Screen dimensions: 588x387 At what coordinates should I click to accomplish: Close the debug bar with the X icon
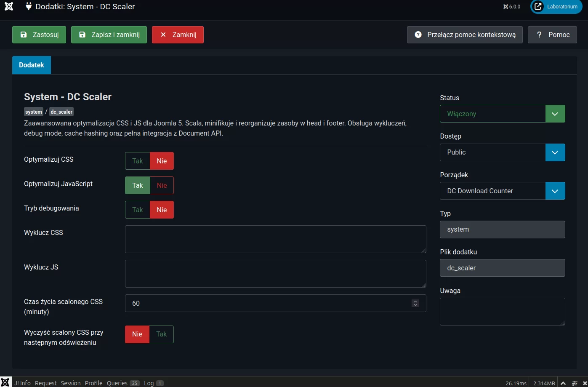coord(585,383)
